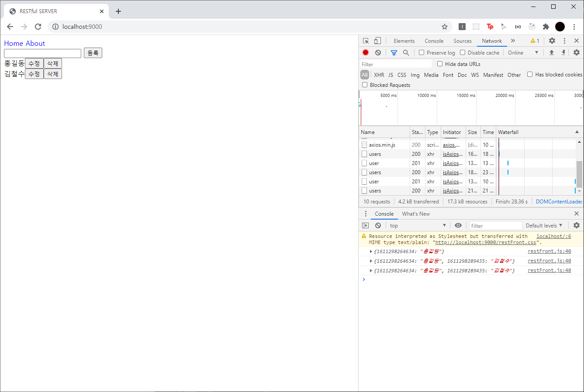This screenshot has width=584, height=392.
Task: Expand first console object with only 홍길동
Action: point(371,251)
